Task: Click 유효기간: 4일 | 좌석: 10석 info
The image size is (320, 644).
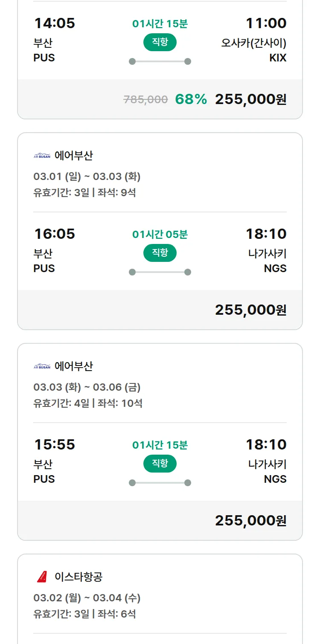Action: pyautogui.click(x=88, y=403)
